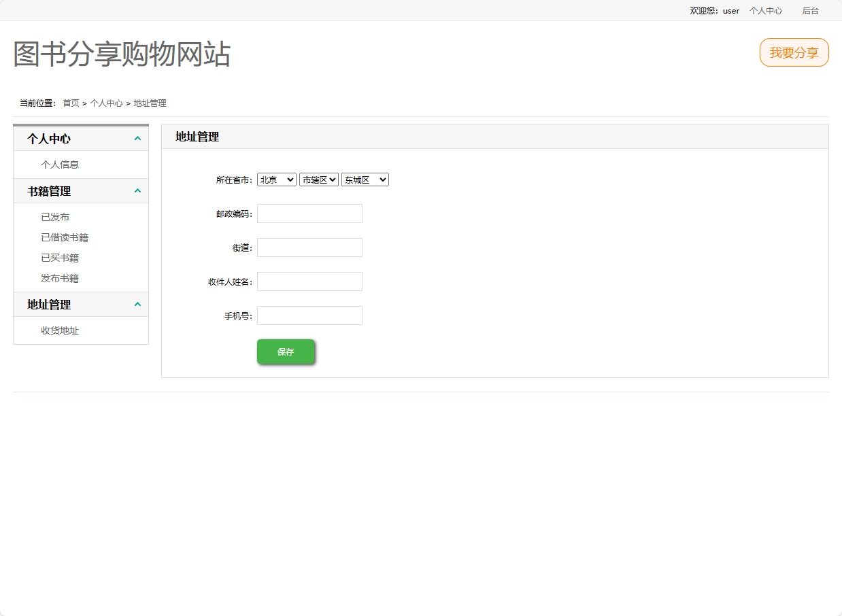Focus the 手机号 input field
The height and width of the screenshot is (616, 842).
pyautogui.click(x=309, y=315)
